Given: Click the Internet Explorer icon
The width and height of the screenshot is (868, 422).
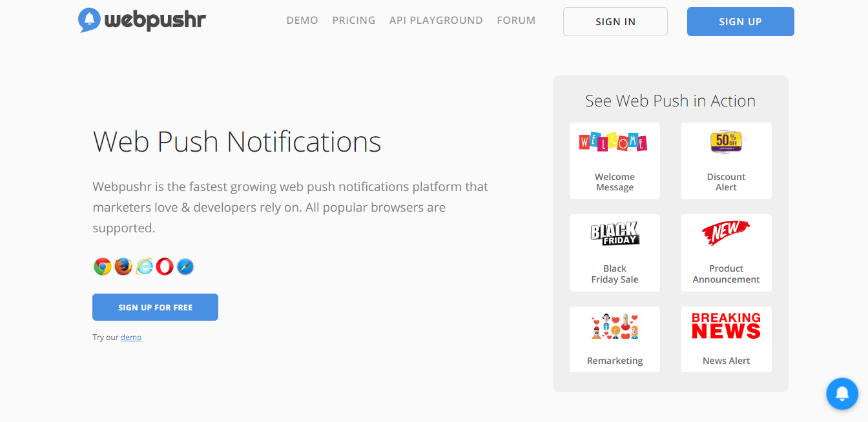Looking at the screenshot, I should tap(143, 266).
